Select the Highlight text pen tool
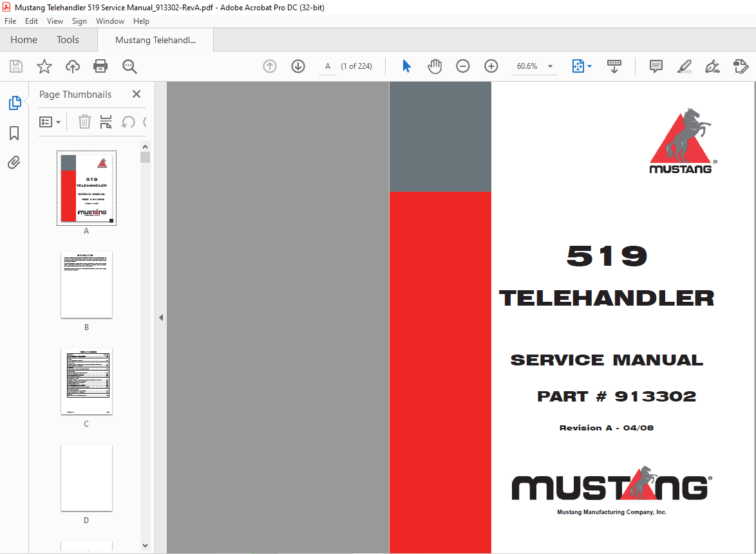 [x=684, y=66]
